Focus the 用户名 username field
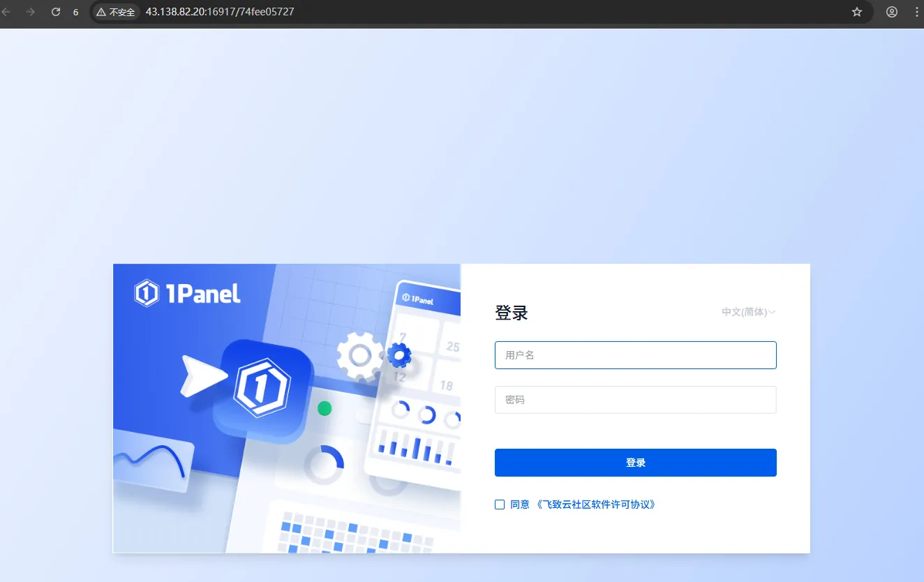Image resolution: width=924 pixels, height=582 pixels. coord(635,355)
